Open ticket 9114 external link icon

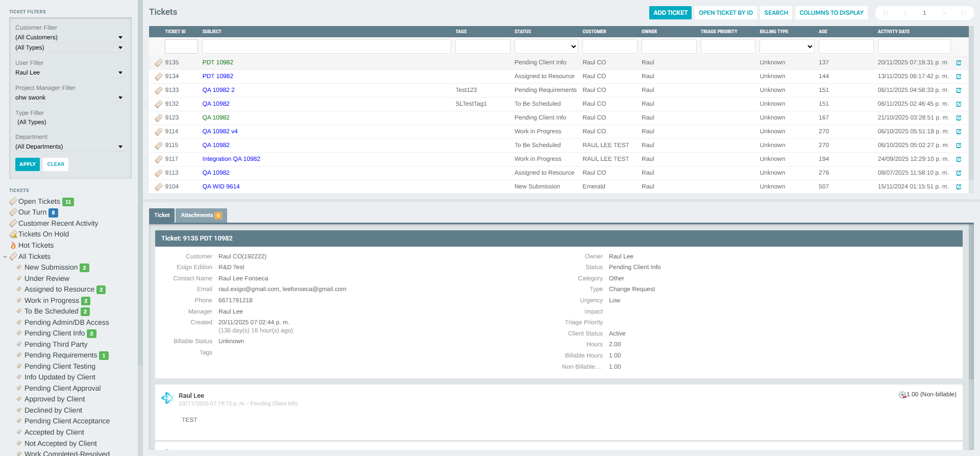click(x=959, y=132)
